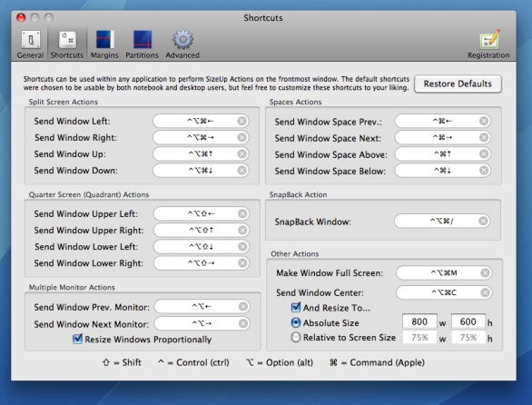Clear the Send Window Lower Left shortcut
The height and width of the screenshot is (405, 532).
point(242,246)
